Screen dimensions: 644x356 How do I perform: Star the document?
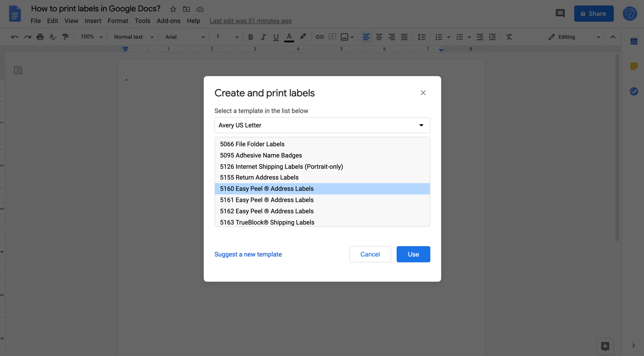point(173,9)
